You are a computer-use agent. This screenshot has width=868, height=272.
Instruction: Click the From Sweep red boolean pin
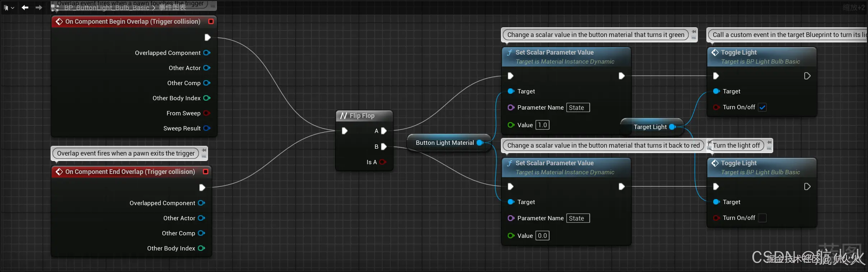point(207,113)
